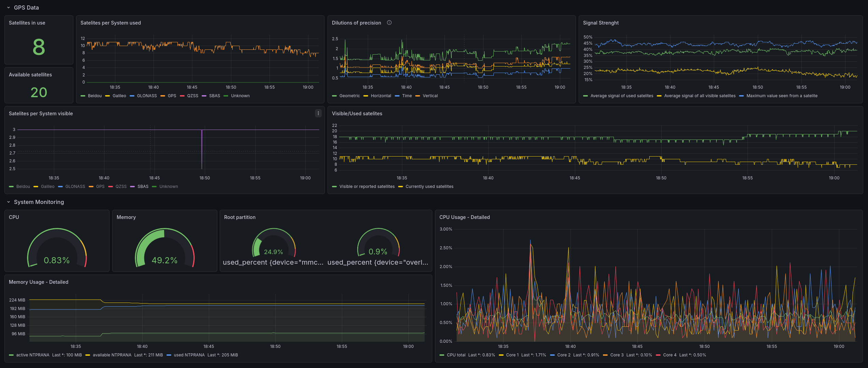Open the Satelites per System used title menu

point(111,23)
